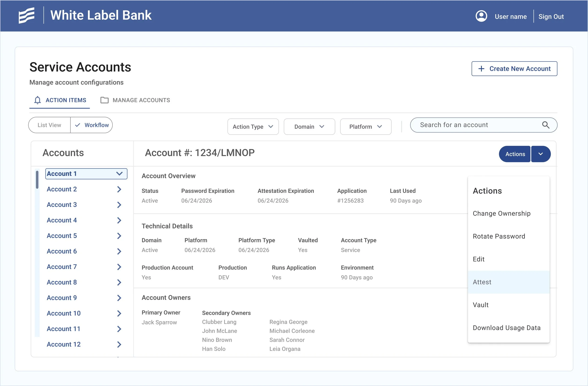588x386 pixels.
Task: Click the Action Items bell icon
Action: click(x=38, y=100)
